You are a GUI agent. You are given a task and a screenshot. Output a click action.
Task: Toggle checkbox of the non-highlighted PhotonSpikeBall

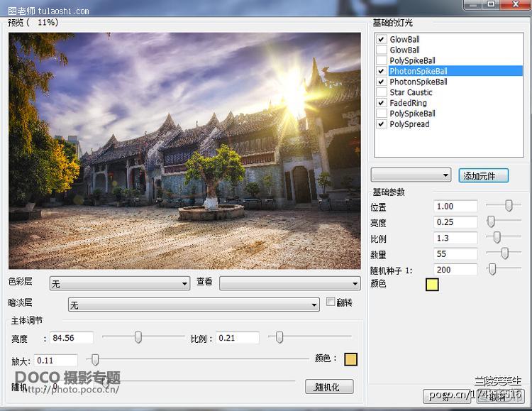pos(382,82)
